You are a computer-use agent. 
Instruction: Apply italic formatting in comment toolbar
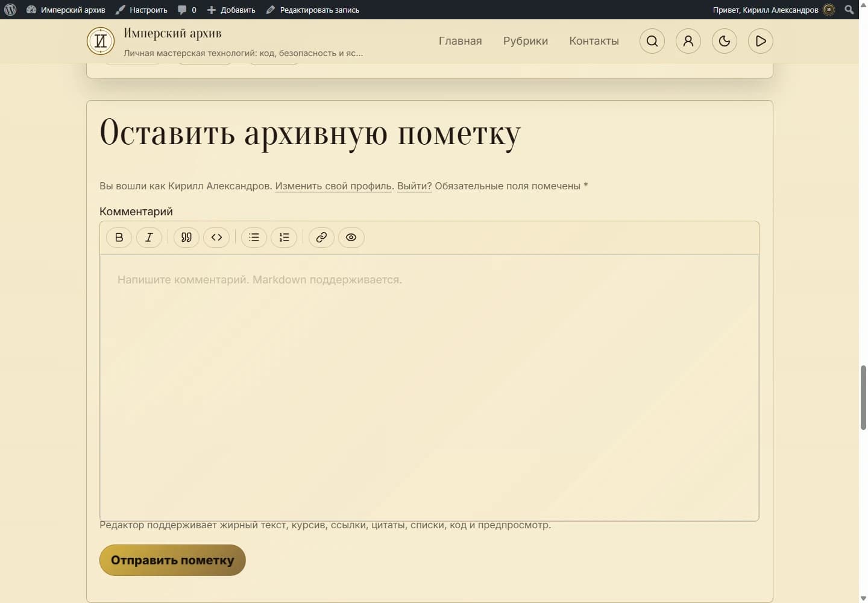pos(149,238)
